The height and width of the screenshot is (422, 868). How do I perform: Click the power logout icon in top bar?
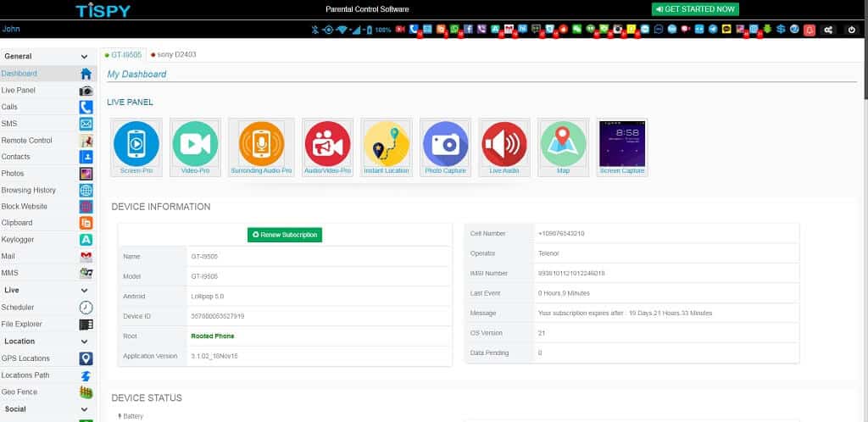pos(852,30)
